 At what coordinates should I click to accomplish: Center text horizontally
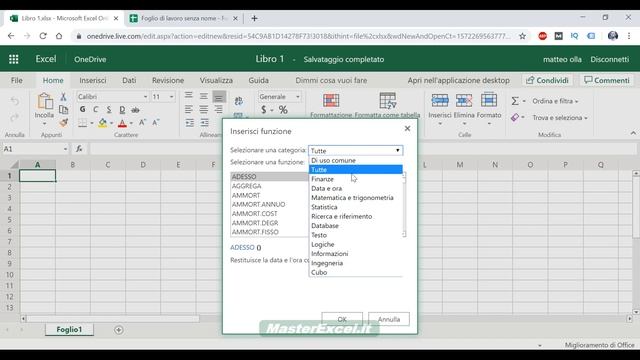pyautogui.click(x=203, y=109)
